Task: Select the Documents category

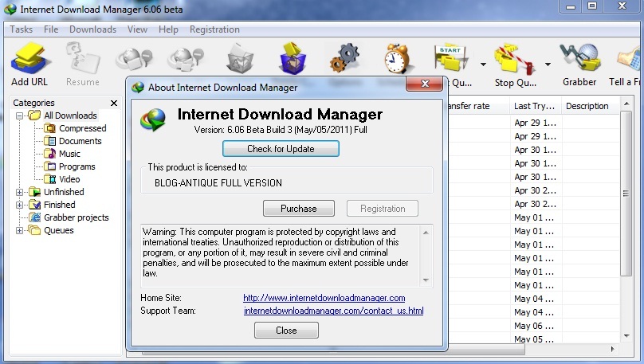Action: [x=80, y=141]
